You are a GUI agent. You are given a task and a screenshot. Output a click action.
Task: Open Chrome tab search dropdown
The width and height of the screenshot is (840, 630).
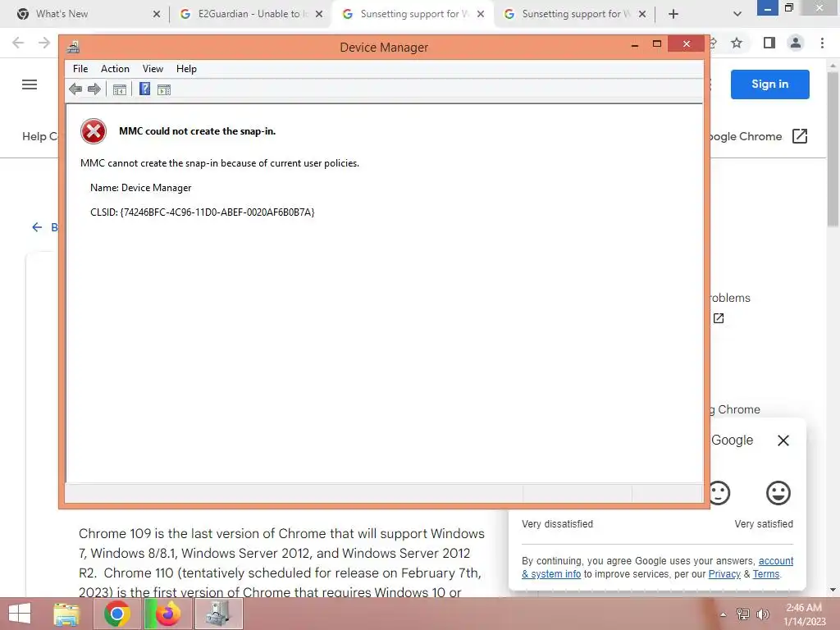point(737,15)
